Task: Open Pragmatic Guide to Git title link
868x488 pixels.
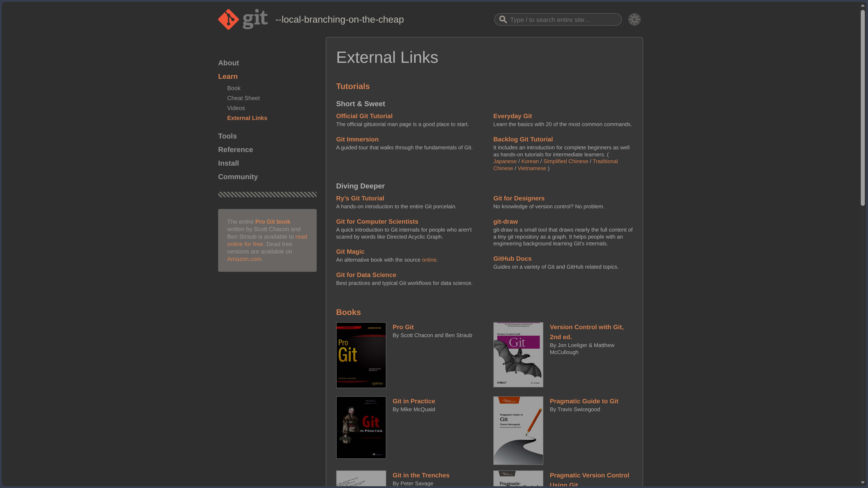Action: pyautogui.click(x=584, y=401)
